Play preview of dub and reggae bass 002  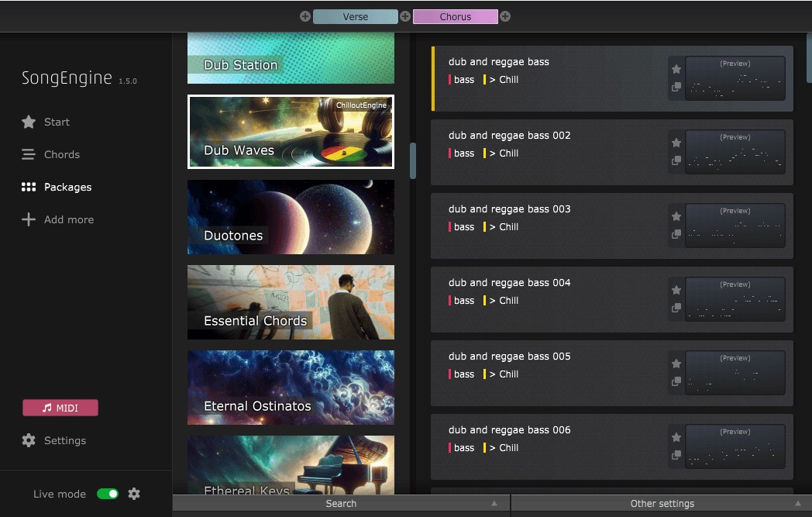coord(735,152)
